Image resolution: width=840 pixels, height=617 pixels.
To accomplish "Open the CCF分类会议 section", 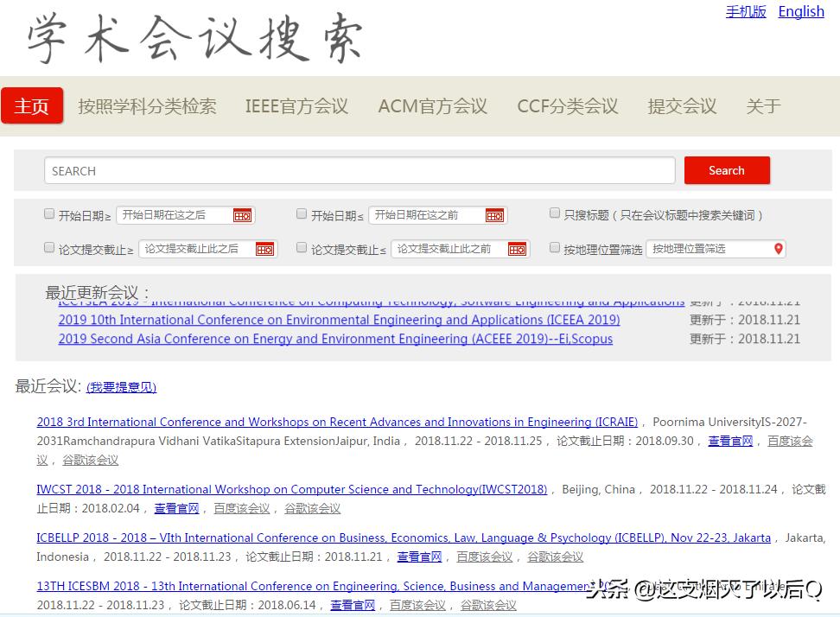I will coord(567,105).
